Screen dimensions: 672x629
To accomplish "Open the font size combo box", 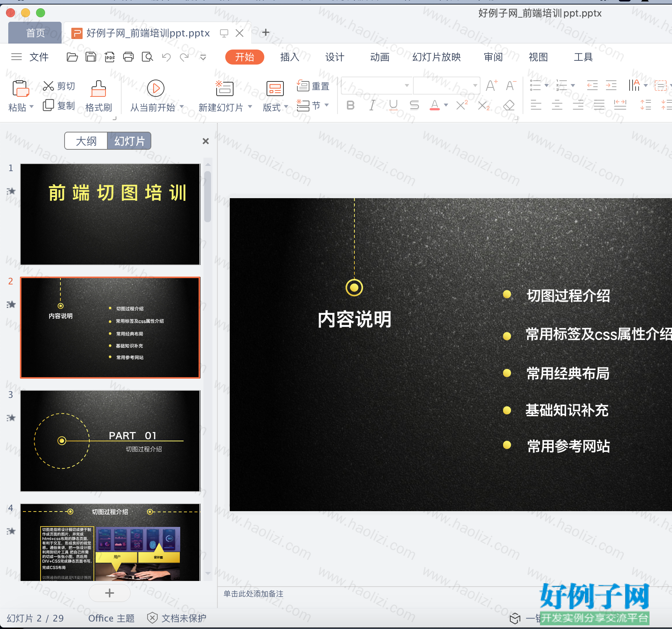I will tap(447, 86).
